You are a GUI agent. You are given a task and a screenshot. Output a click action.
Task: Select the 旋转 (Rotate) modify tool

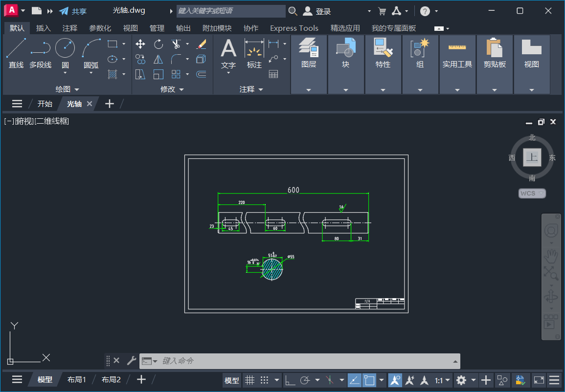pos(158,44)
